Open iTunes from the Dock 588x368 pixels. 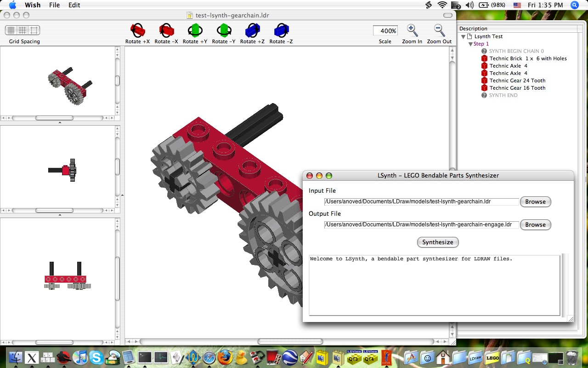[x=80, y=357]
